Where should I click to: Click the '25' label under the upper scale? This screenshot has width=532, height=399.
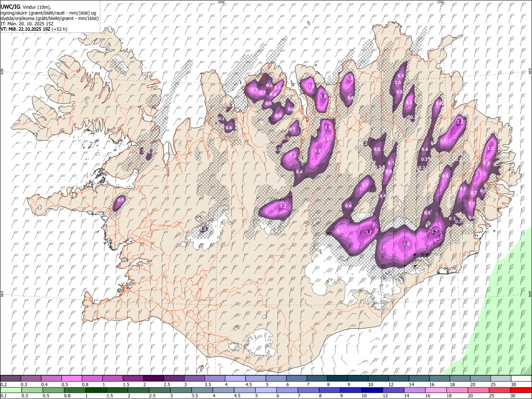tap(493, 384)
